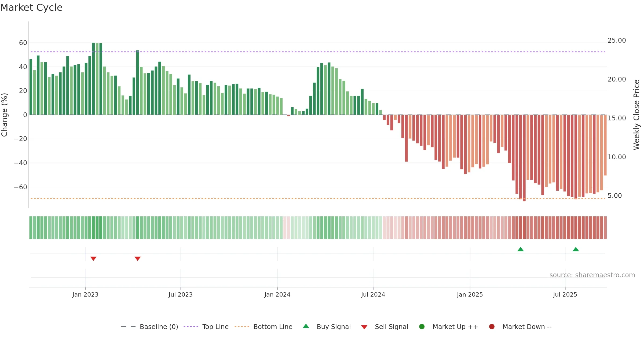Toggle the Buy Signal legend entry
Image resolution: width=644 pixels, height=362 pixels.
pyautogui.click(x=327, y=327)
